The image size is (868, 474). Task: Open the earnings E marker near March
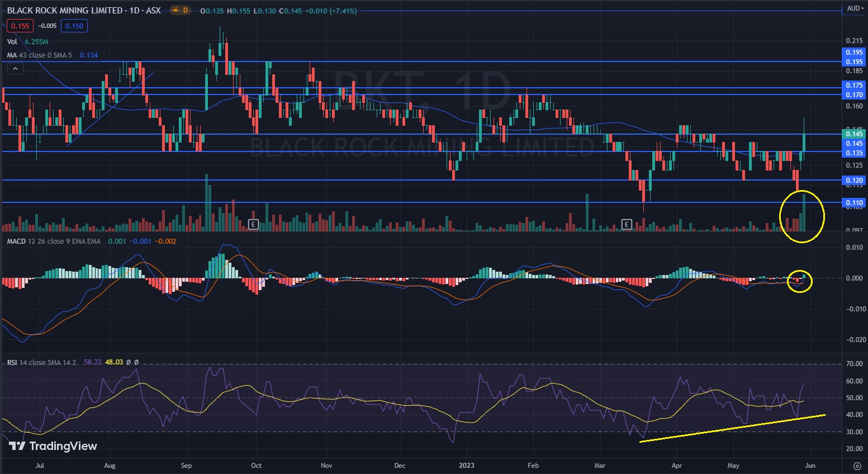coord(627,224)
